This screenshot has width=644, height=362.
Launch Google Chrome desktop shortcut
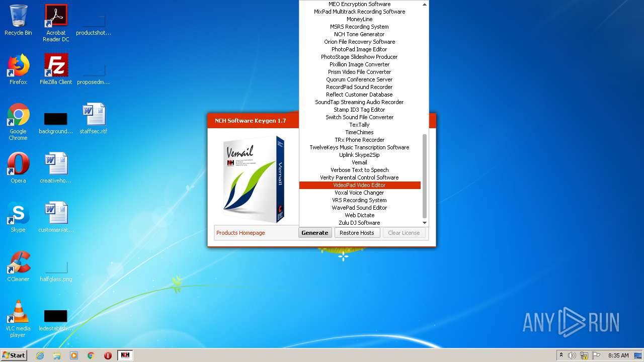pos(18,122)
